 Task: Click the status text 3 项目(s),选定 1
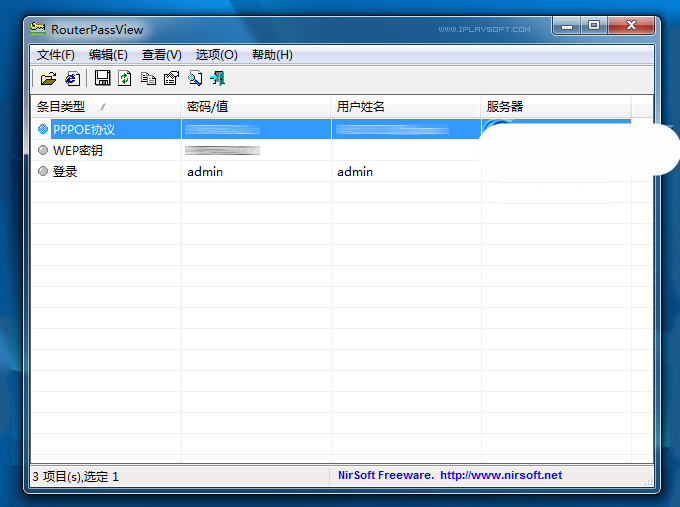point(75,477)
